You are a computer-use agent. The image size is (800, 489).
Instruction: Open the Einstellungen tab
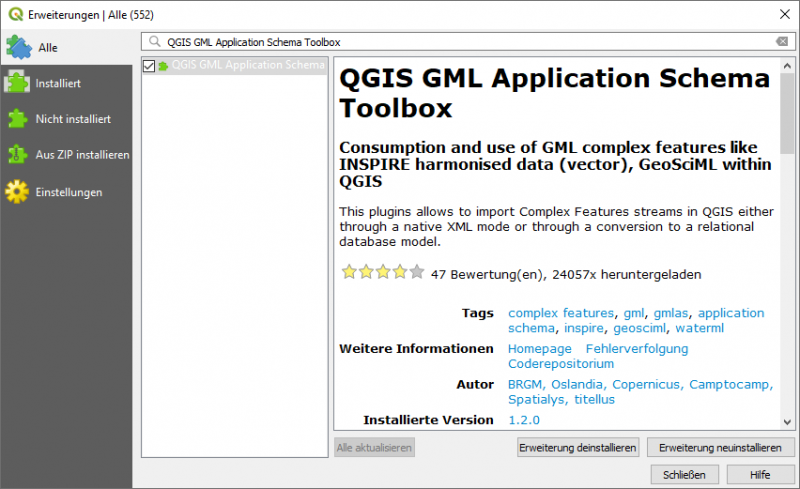[x=66, y=192]
